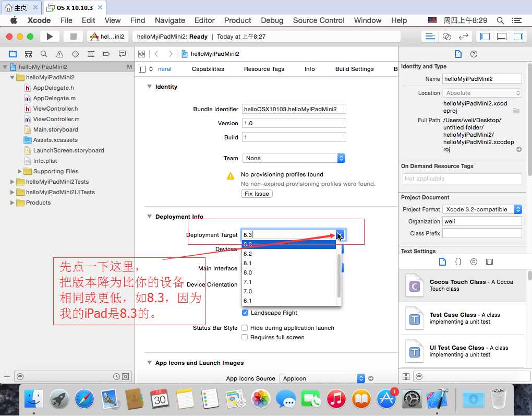Viewport: 532px width, 416px height.
Task: Pick 8.0 from the version dropdown list
Action: [289, 272]
